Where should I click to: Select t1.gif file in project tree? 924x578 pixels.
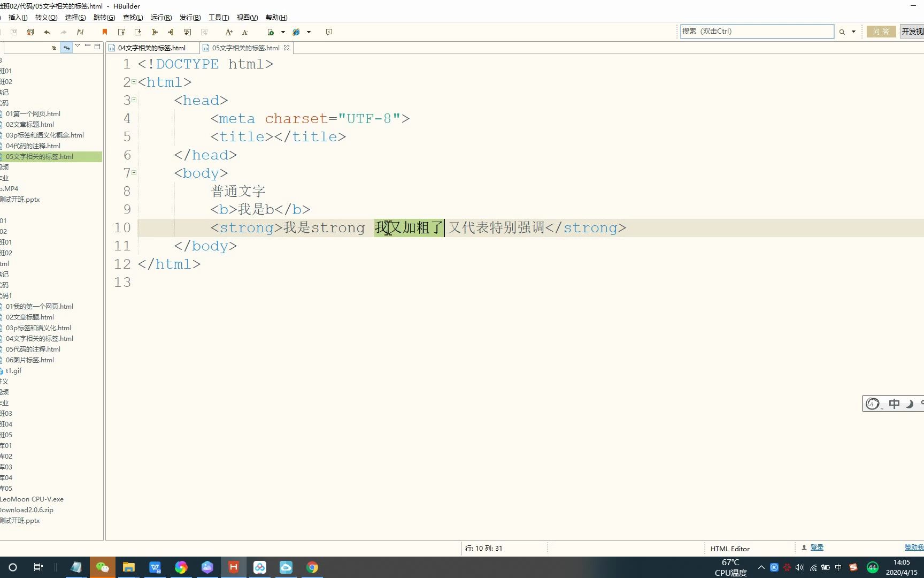click(13, 370)
